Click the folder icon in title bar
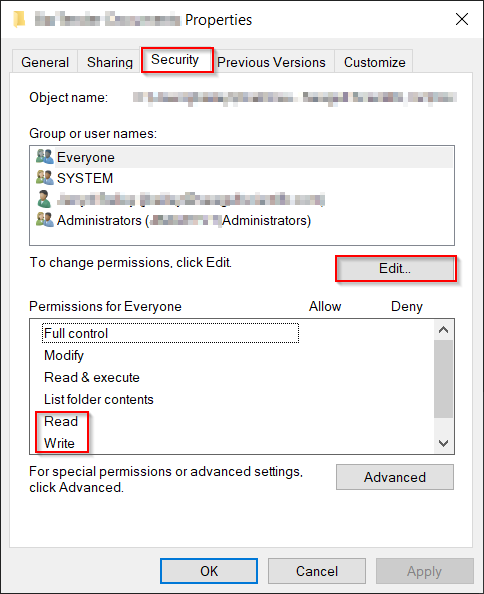 click(x=19, y=19)
